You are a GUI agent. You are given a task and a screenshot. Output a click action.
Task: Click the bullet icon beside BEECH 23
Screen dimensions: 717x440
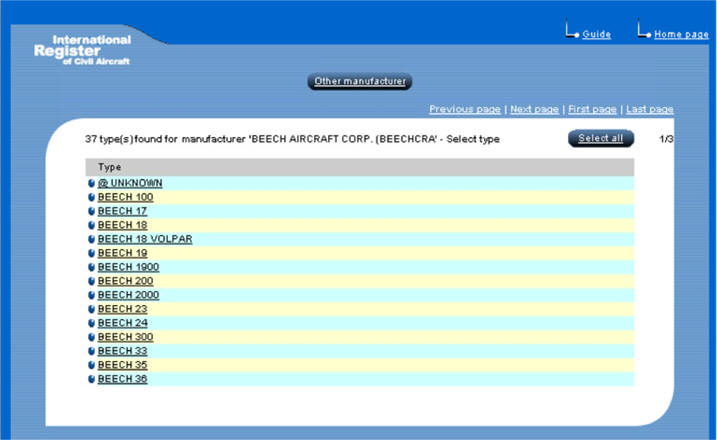click(x=91, y=309)
